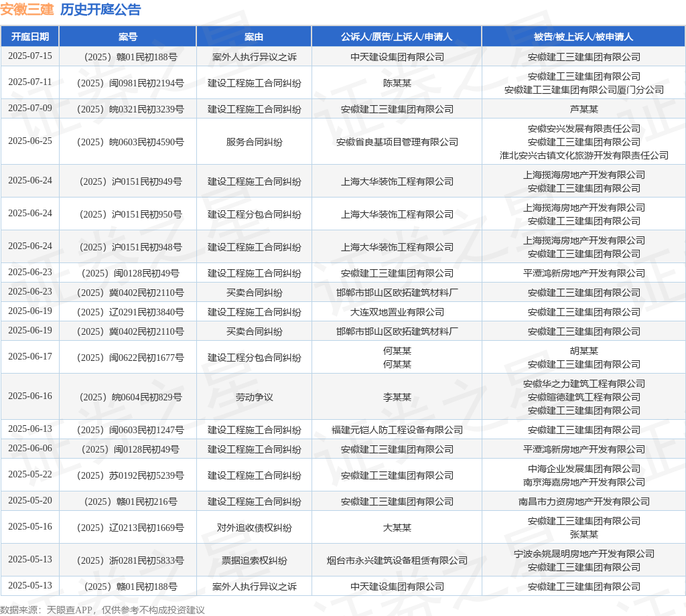Click the 对外追收债权纠纷 cause cell
Viewport: 686px width, 616px height.
coord(254,528)
